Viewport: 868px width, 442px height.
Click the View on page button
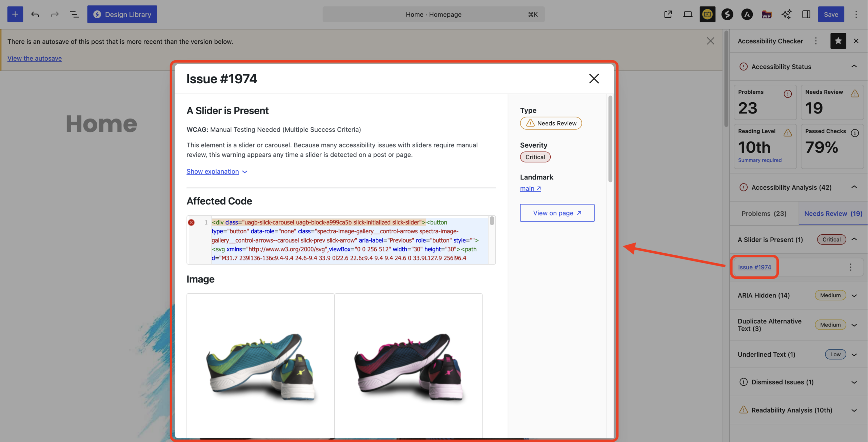(557, 213)
